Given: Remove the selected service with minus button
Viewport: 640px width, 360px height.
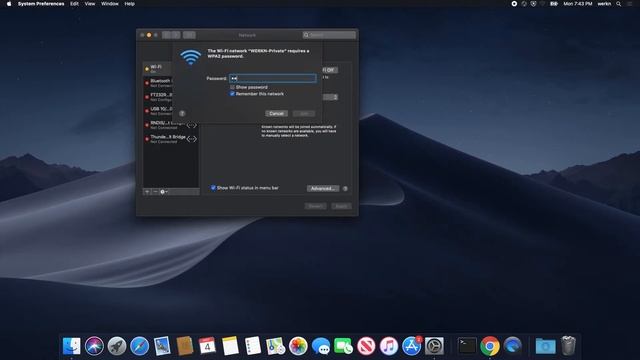Looking at the screenshot, I should click(x=155, y=192).
